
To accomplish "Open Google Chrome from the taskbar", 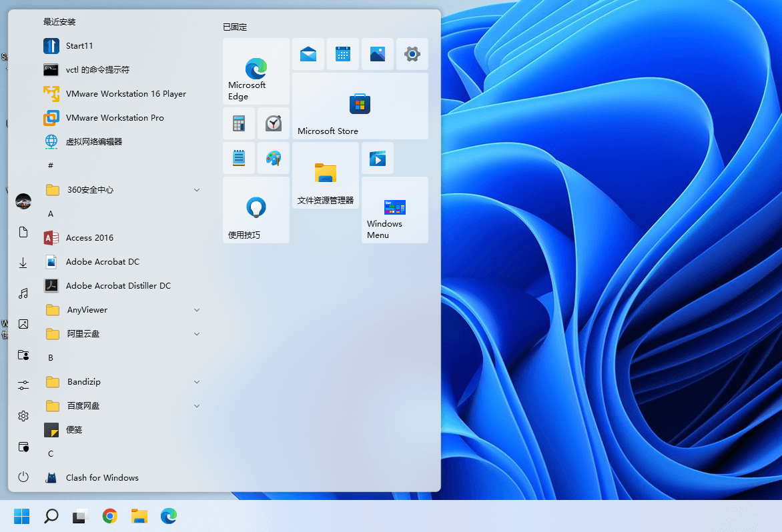I will pos(110,515).
